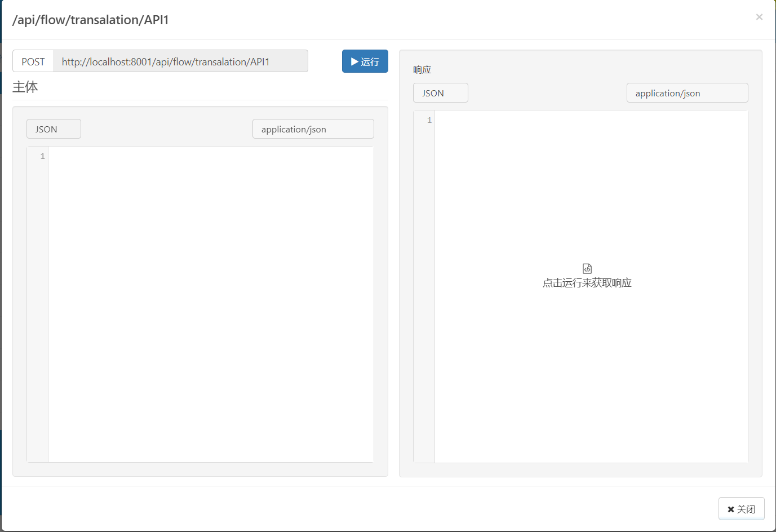Click line number 1 in request body gutter

pos(42,157)
